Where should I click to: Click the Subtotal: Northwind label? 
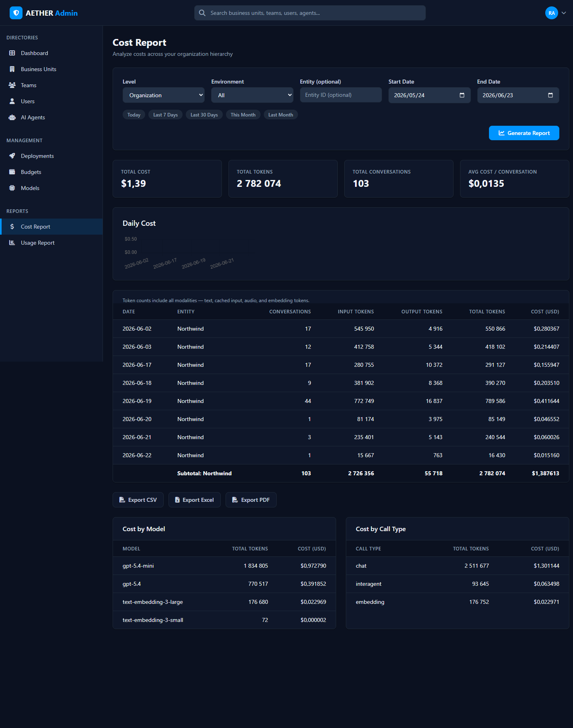pos(204,473)
